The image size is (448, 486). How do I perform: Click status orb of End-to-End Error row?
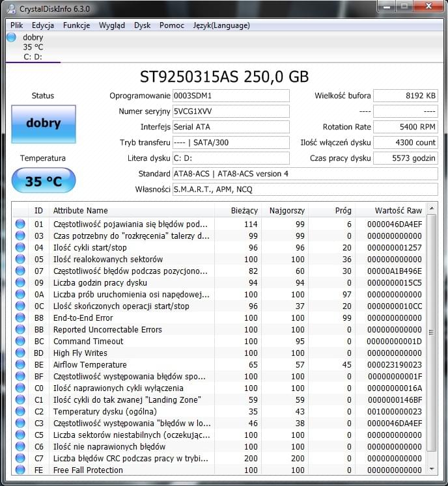(x=20, y=317)
